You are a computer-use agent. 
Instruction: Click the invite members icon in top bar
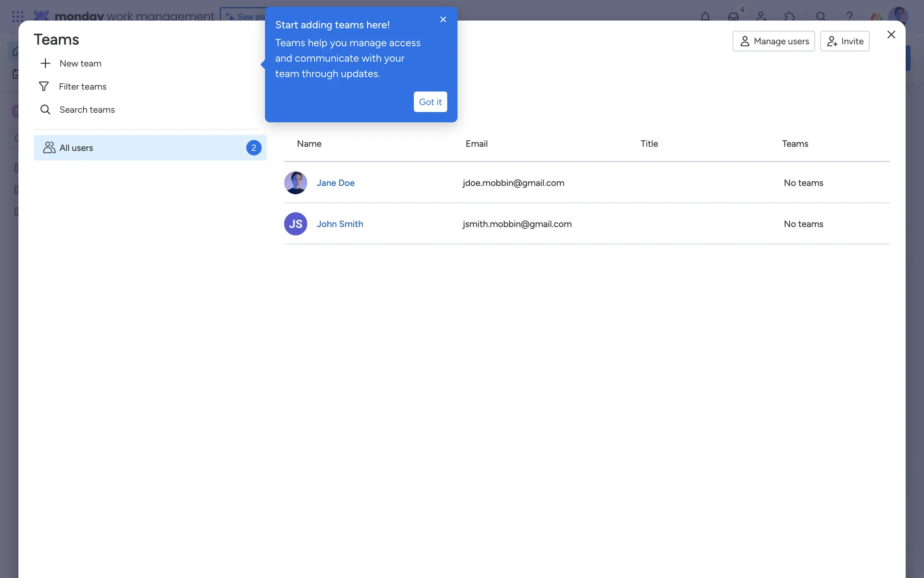[761, 16]
